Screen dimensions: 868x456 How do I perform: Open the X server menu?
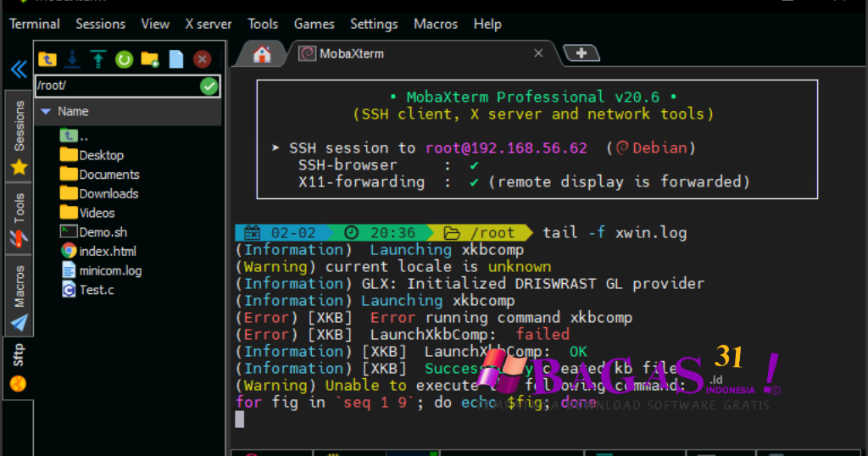[209, 25]
